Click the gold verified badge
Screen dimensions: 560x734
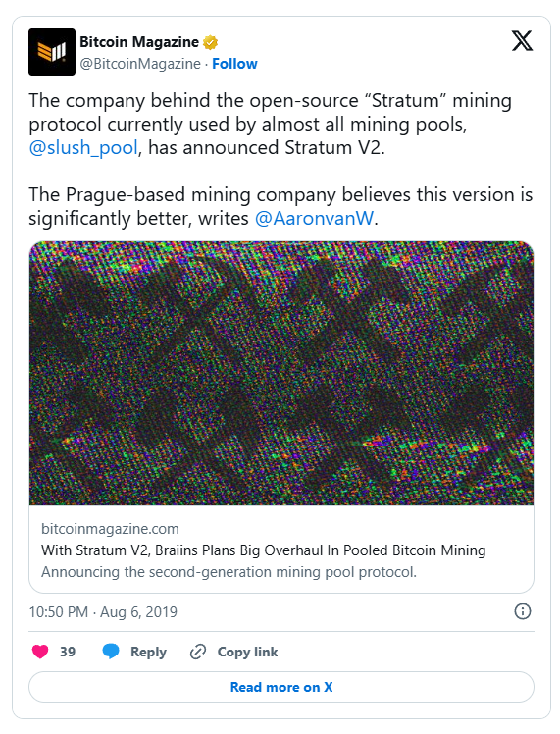pyautogui.click(x=210, y=42)
